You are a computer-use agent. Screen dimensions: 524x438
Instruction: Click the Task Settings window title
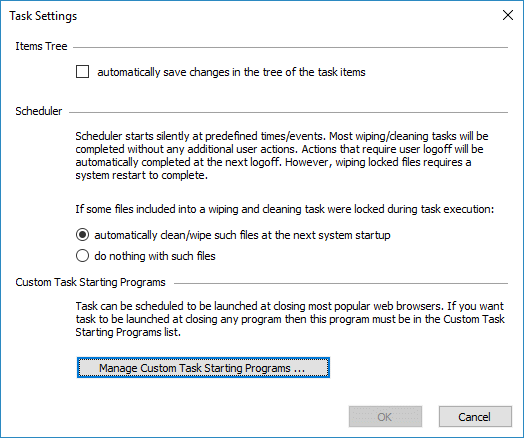(43, 16)
